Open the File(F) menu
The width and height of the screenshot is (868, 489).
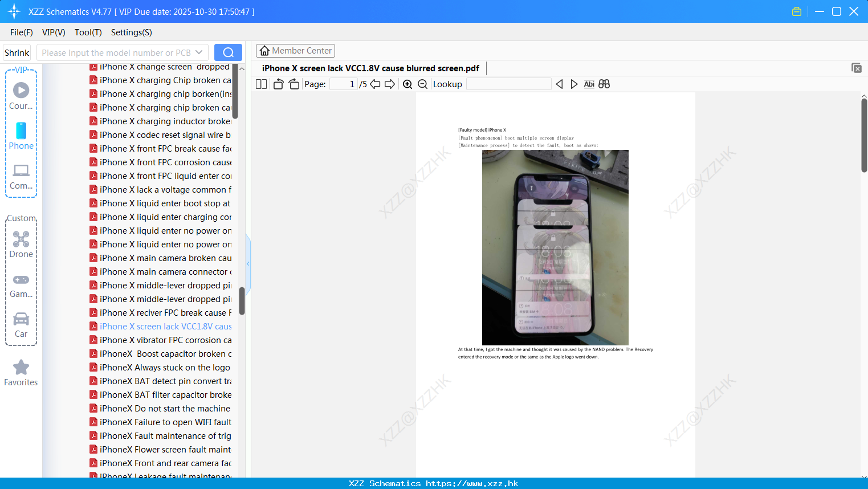pos(22,32)
